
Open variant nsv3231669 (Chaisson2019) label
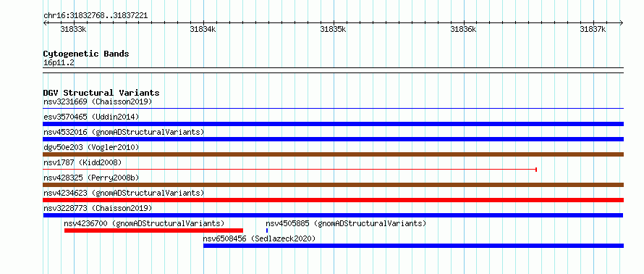[x=98, y=101]
